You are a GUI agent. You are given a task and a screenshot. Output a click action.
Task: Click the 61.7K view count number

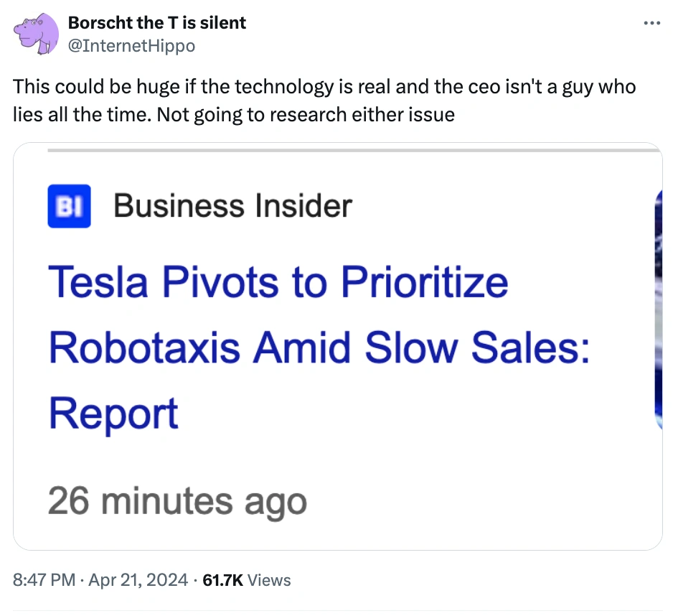click(x=223, y=580)
